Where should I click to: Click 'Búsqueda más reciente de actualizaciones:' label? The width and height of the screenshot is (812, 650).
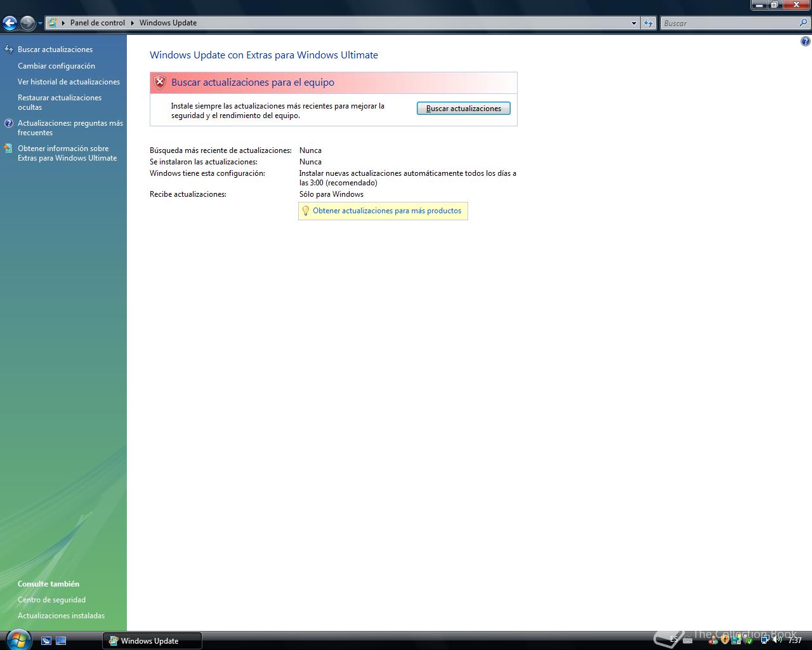(221, 150)
